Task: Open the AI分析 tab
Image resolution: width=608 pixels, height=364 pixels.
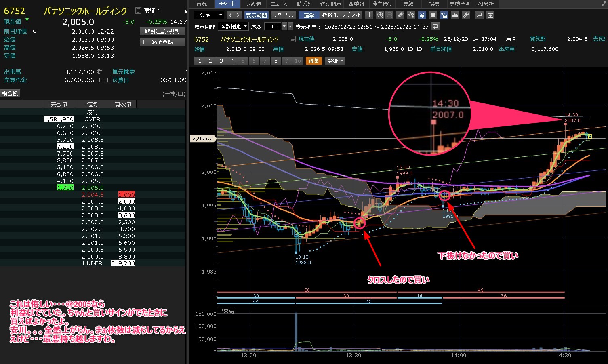Action: coord(486,4)
